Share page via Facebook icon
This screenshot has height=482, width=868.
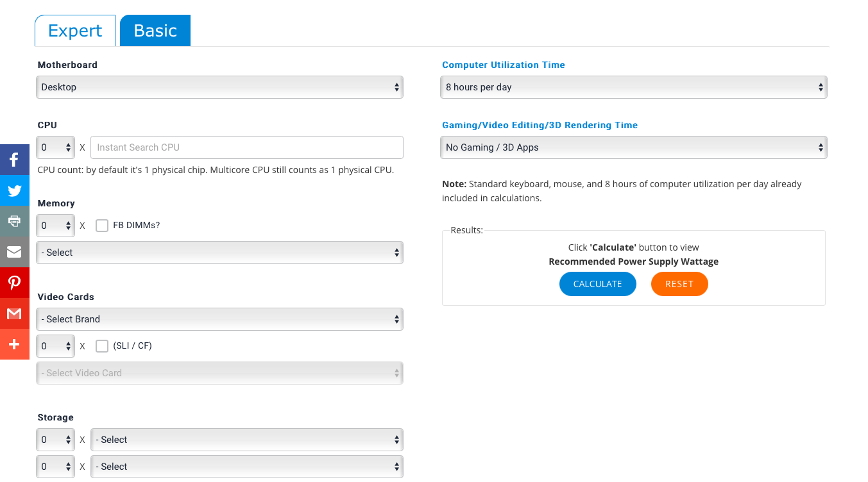click(14, 160)
